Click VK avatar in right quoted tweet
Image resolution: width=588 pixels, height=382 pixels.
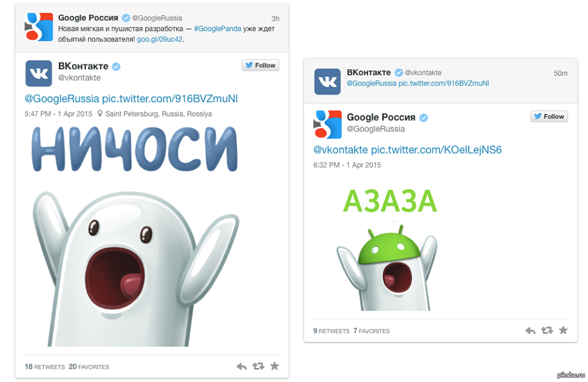click(327, 81)
